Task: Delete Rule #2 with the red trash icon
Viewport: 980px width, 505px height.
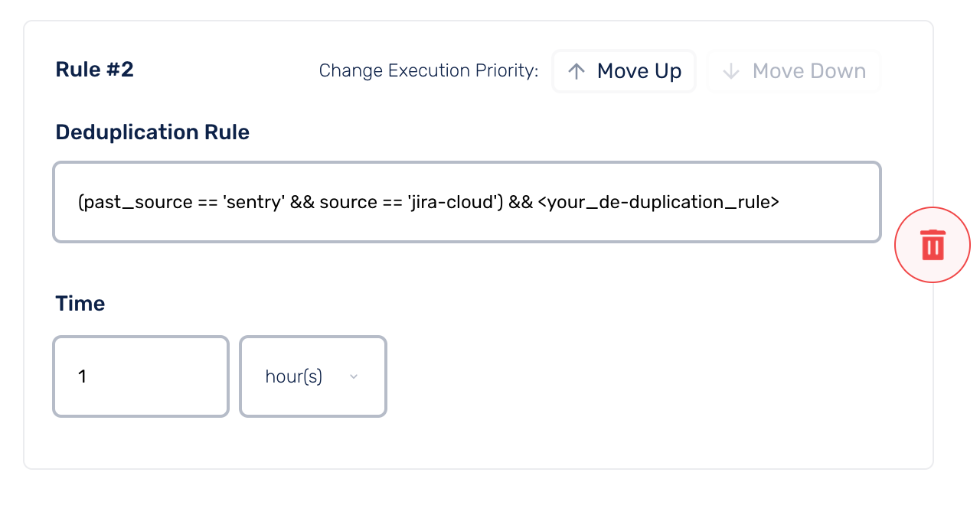Action: point(933,245)
